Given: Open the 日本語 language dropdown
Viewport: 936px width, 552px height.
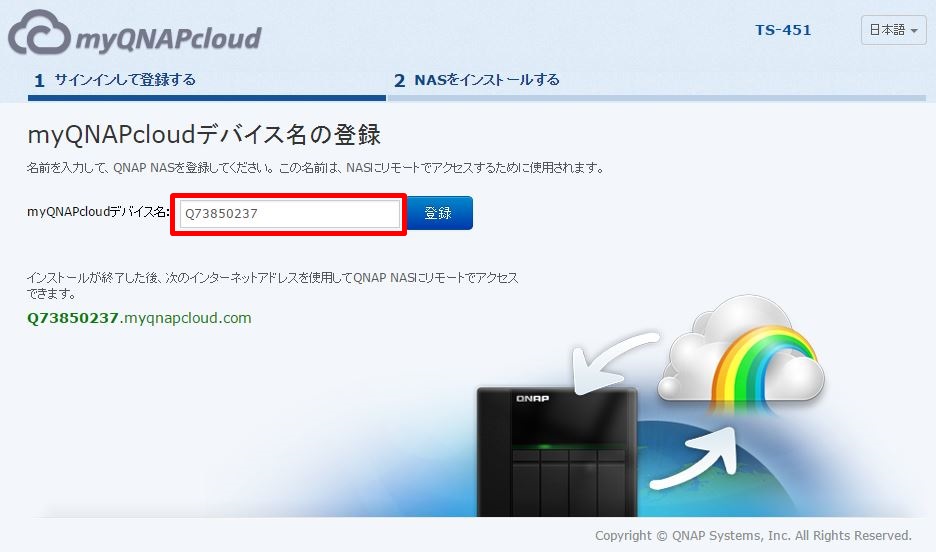Looking at the screenshot, I should click(x=893, y=30).
